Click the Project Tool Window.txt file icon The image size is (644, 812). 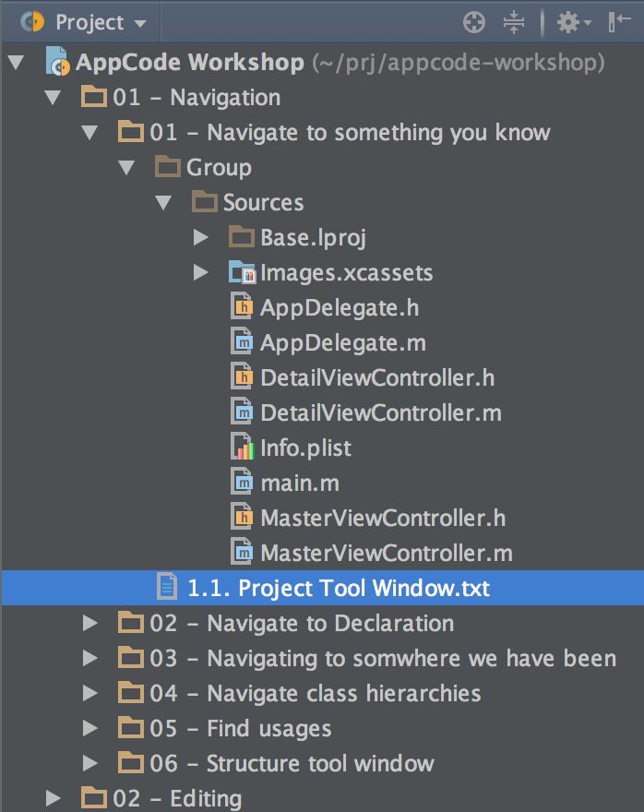pyautogui.click(x=167, y=587)
